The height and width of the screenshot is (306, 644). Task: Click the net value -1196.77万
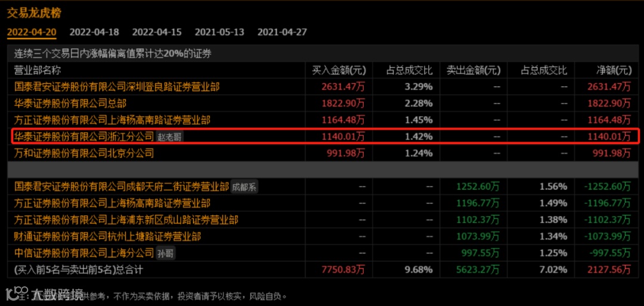coord(608,204)
